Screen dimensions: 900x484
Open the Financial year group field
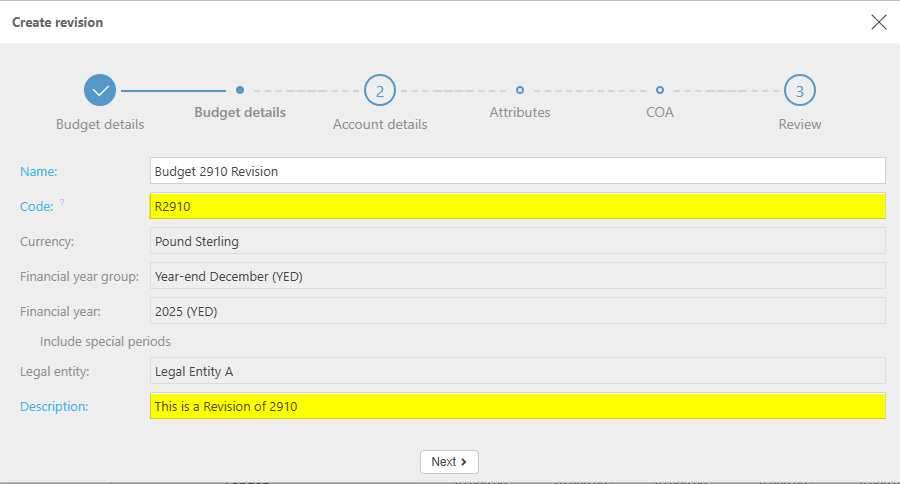tap(517, 276)
